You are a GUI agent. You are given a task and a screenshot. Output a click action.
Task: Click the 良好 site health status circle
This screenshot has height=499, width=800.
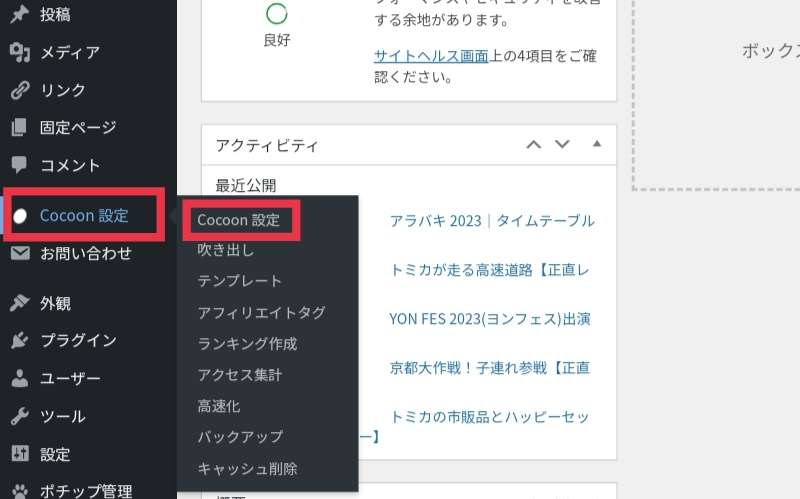(x=277, y=14)
